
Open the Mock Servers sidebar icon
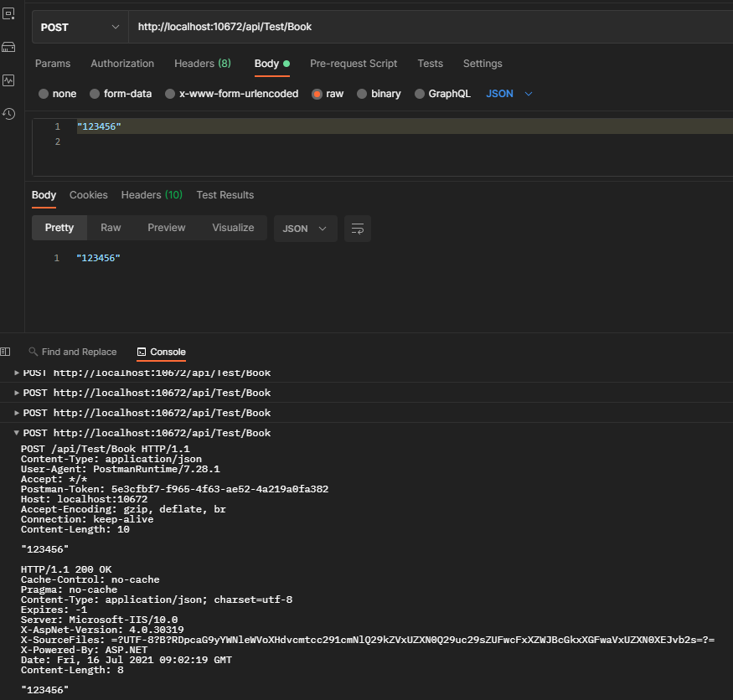[8, 47]
